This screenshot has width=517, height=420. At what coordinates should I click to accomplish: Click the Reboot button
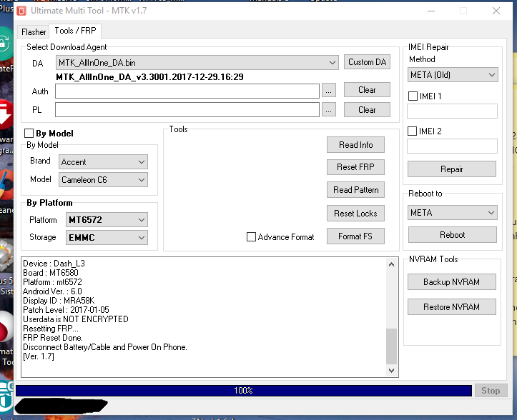453,235
